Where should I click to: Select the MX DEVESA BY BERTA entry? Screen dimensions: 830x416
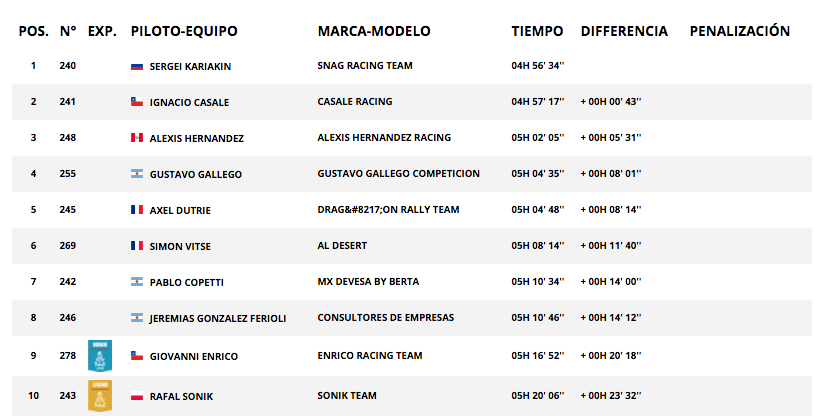click(368, 282)
